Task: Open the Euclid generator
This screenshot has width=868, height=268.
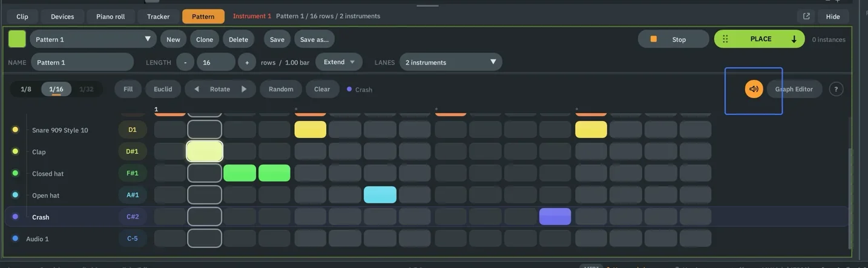Action: click(163, 89)
